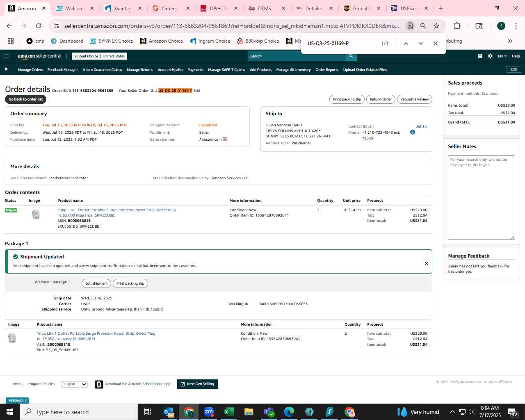Click Print packing slip under package 1
This screenshot has height=420, width=525.
[x=130, y=283]
